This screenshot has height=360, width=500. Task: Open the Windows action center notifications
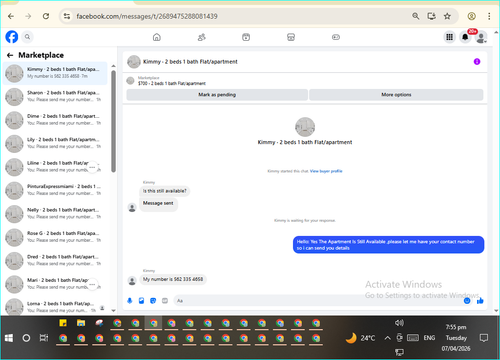[x=484, y=338]
